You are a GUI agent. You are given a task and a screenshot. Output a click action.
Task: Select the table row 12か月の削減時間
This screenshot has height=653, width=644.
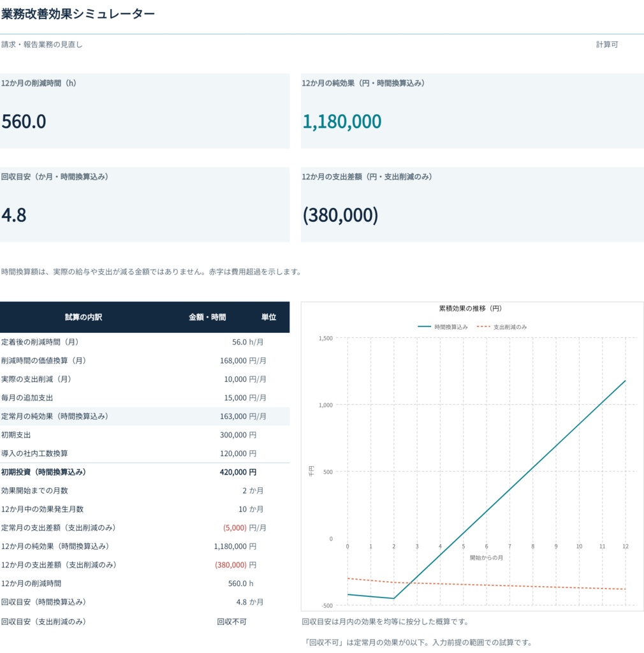[x=145, y=583]
